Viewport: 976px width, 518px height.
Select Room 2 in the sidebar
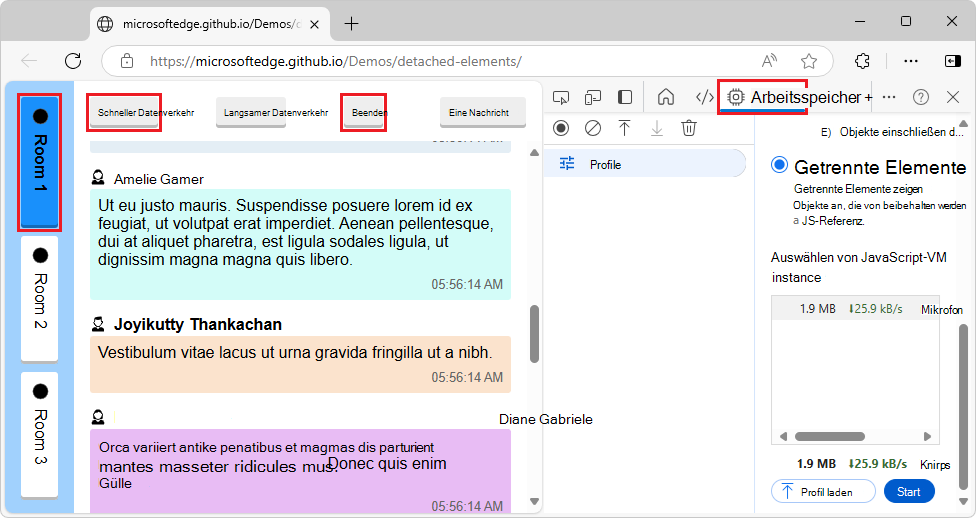40,298
